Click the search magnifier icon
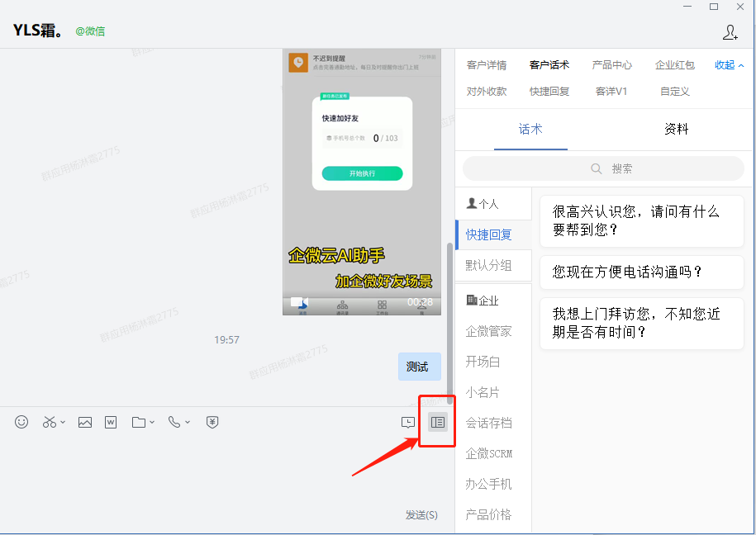 click(x=597, y=168)
